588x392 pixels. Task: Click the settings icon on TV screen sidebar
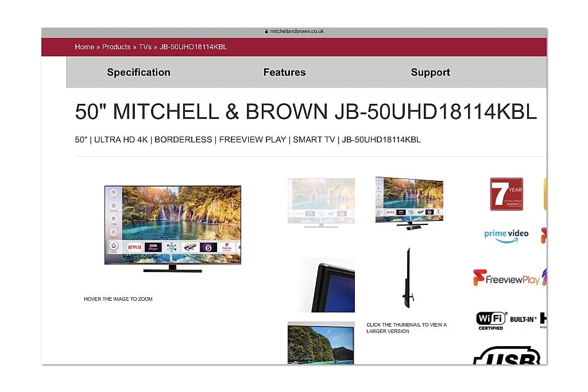pyautogui.click(x=114, y=206)
